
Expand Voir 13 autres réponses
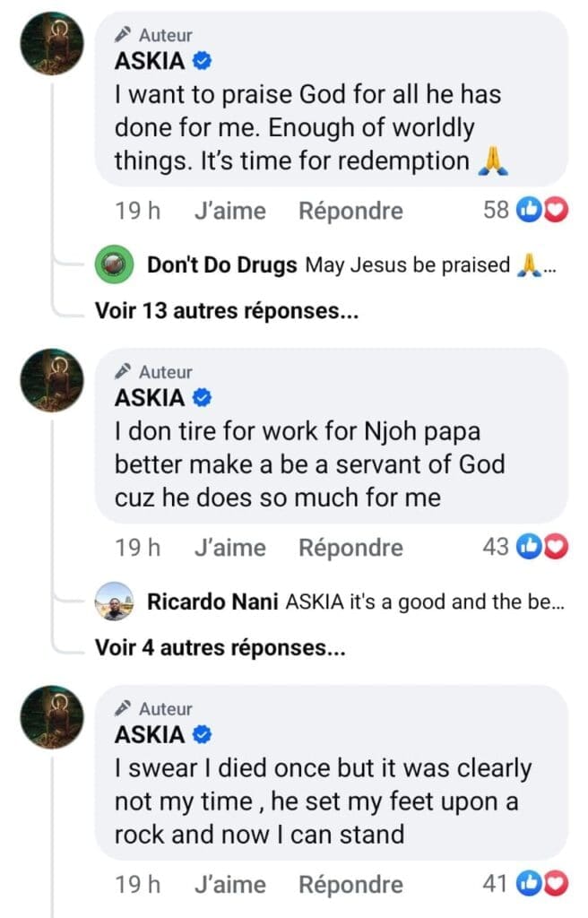[x=219, y=310]
